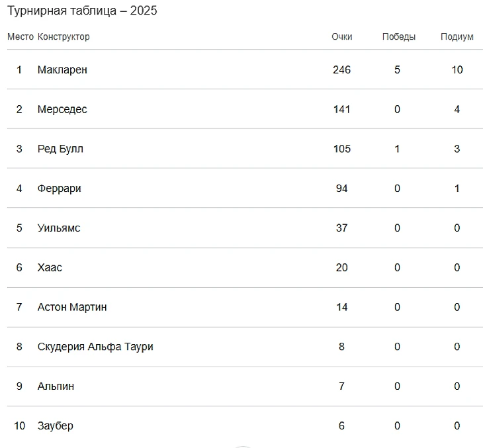Click the Заубер team name
Viewport: 483px width, 448px height.
pos(56,426)
